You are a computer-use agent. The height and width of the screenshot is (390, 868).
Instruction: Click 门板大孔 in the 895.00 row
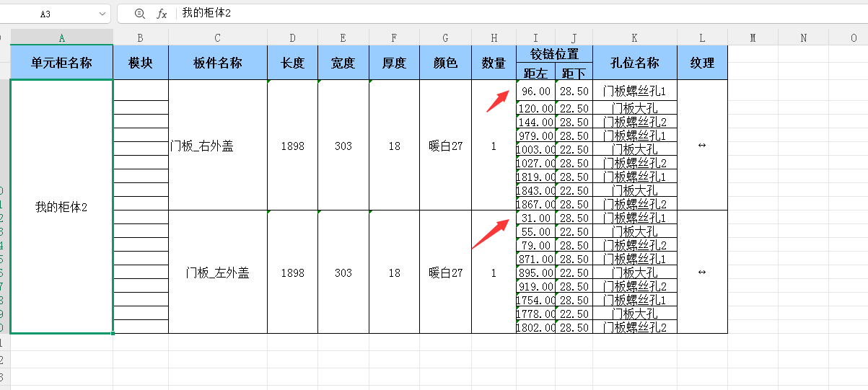click(x=634, y=272)
